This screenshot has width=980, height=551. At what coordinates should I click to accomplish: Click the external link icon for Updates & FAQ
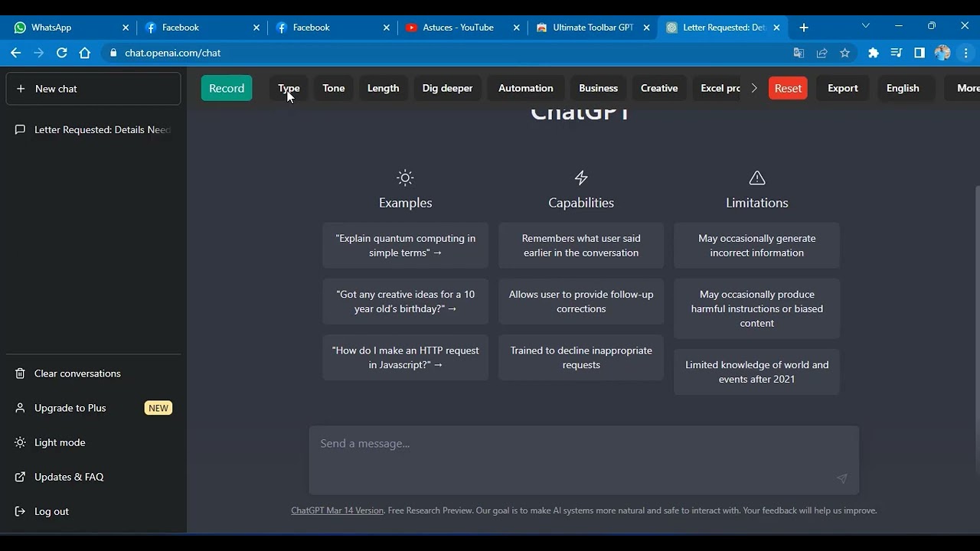[21, 477]
